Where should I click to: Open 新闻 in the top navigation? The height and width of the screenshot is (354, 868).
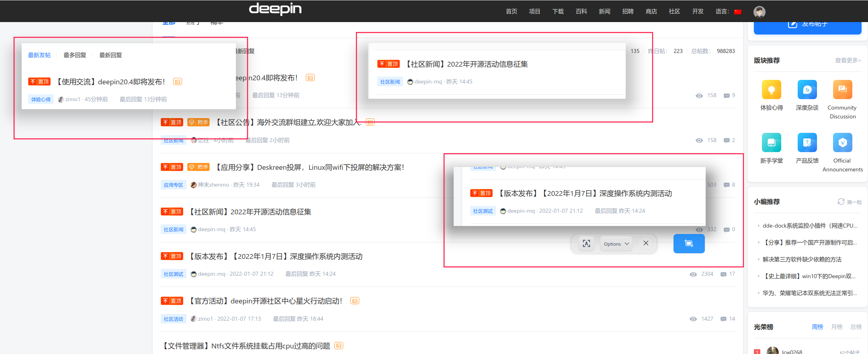pos(605,11)
